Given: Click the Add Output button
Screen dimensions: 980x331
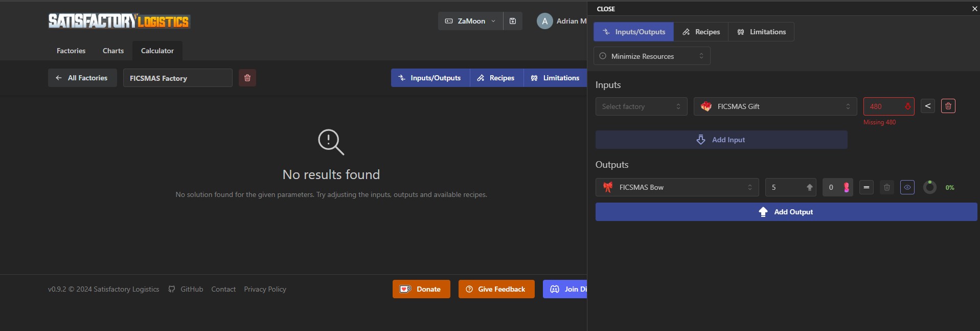Looking at the screenshot, I should point(786,212).
